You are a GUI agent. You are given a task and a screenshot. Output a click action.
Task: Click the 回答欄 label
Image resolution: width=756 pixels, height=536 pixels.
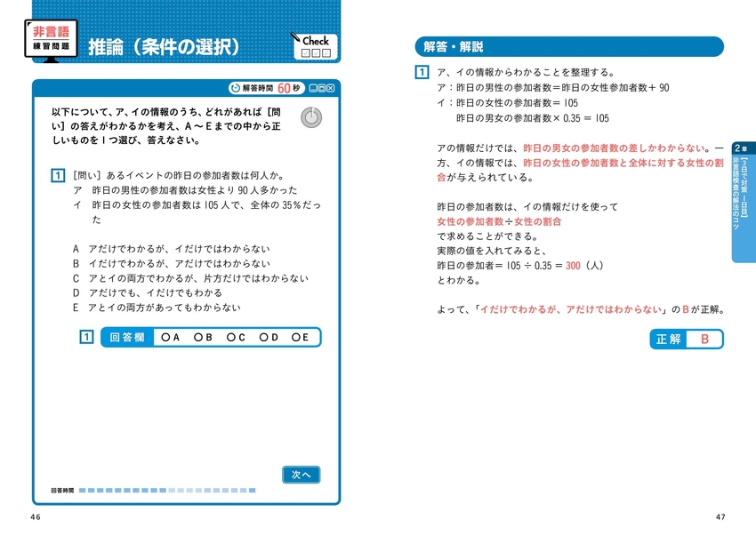pos(127,338)
